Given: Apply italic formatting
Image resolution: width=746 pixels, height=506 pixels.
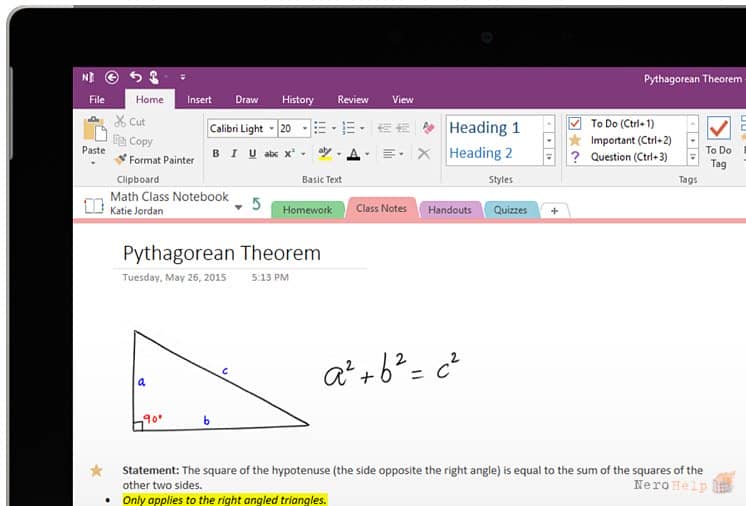Looking at the screenshot, I should click(234, 154).
